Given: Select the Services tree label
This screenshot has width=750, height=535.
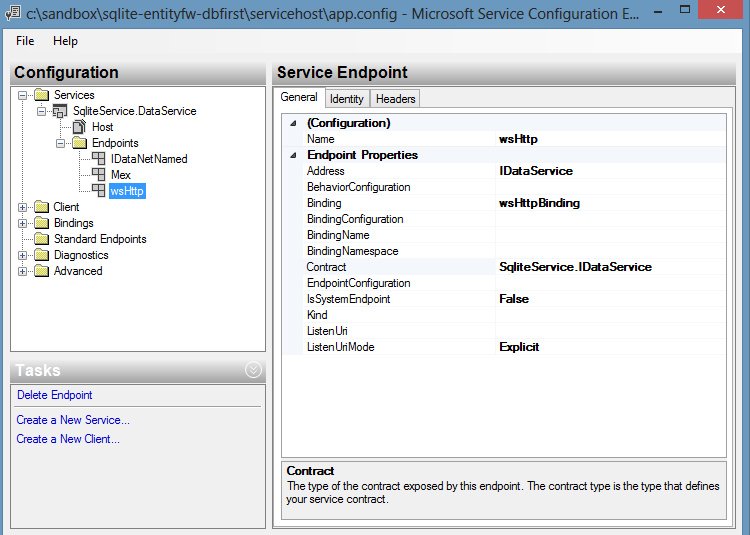Looking at the screenshot, I should pos(74,95).
